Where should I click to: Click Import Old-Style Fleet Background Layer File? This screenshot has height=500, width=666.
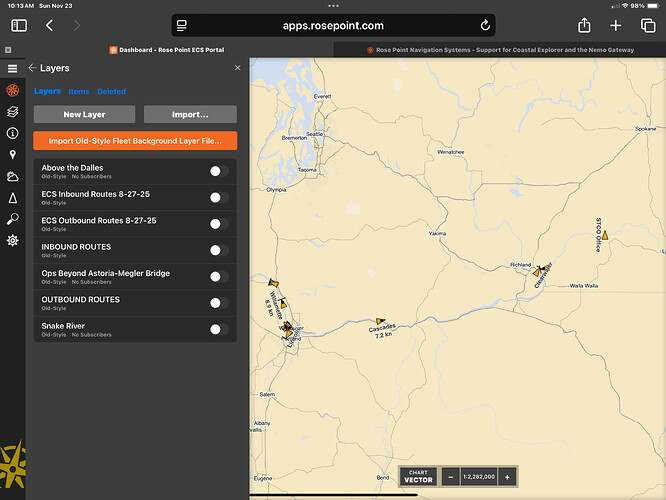[135, 141]
